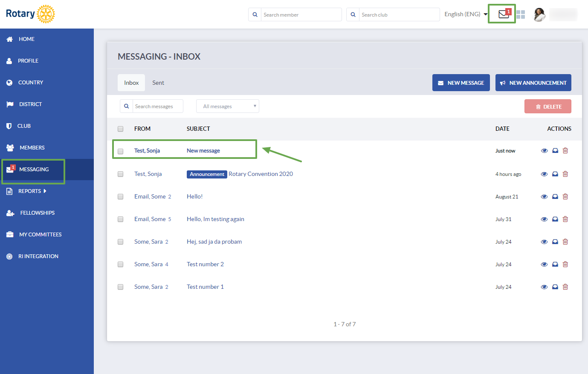Click the Home house icon in sidebar
Screen dimensions: 588x374
9,39
